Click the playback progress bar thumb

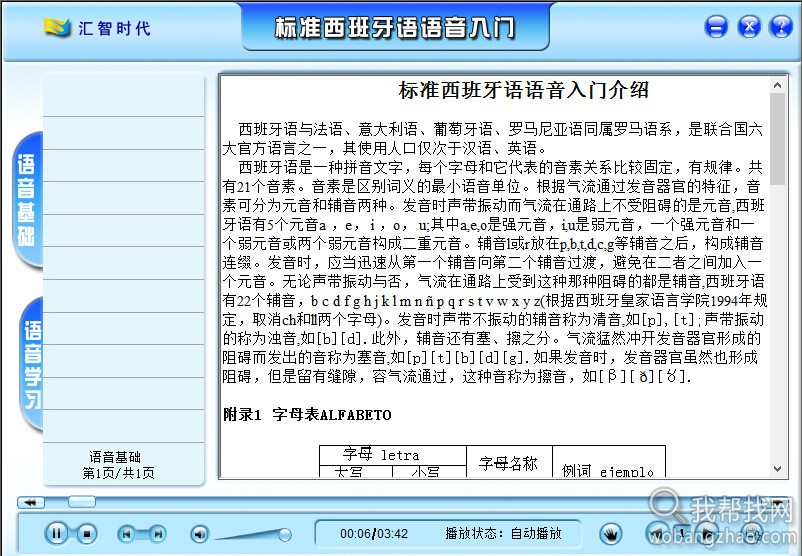click(82, 502)
